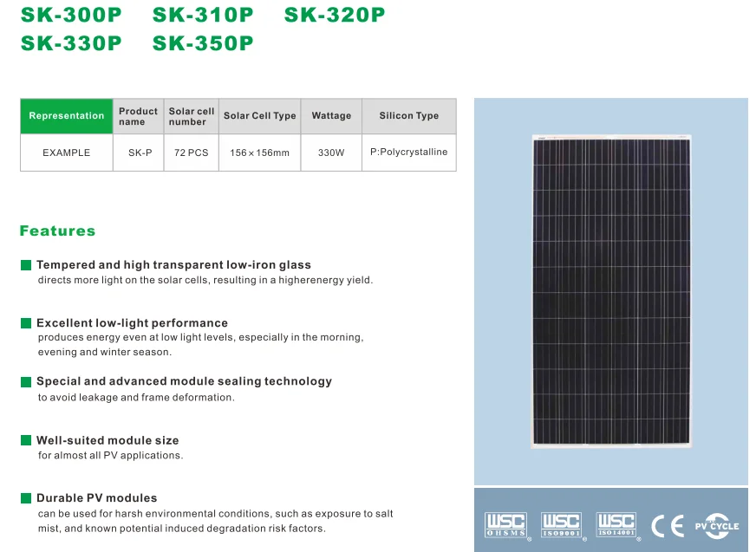The width and height of the screenshot is (756, 552).
Task: Click the SK-P table cell
Action: pyautogui.click(x=140, y=153)
